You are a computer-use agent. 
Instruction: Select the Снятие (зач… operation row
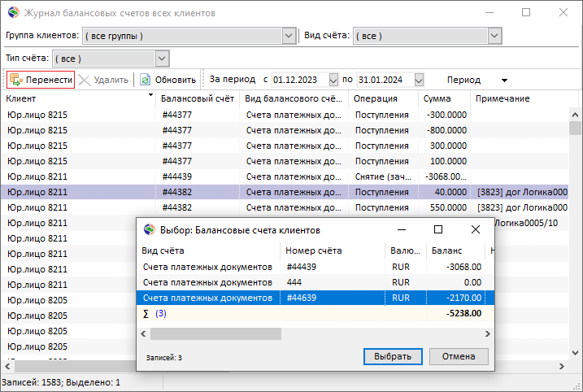tap(285, 176)
